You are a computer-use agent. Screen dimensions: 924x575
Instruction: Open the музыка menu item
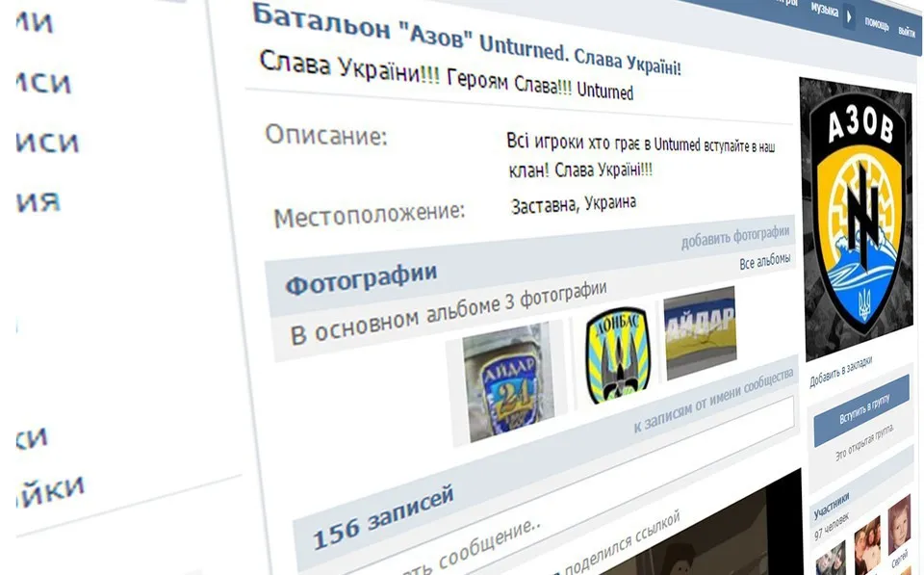tap(825, 9)
